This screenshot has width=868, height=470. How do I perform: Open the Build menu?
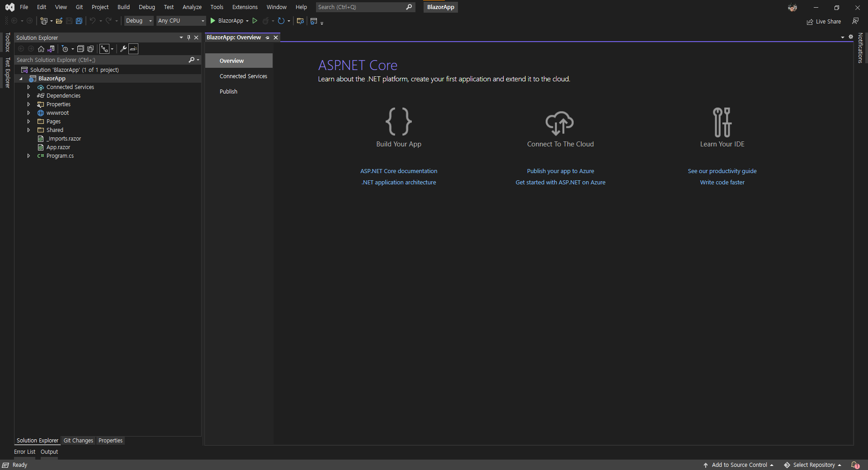(x=123, y=7)
